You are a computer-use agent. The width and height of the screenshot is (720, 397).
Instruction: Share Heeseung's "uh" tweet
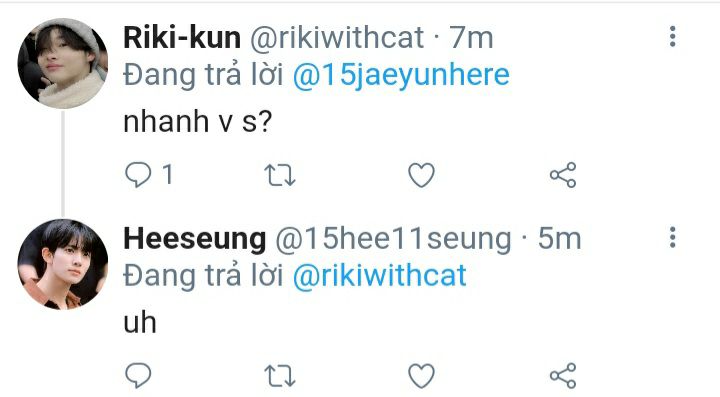click(x=563, y=375)
